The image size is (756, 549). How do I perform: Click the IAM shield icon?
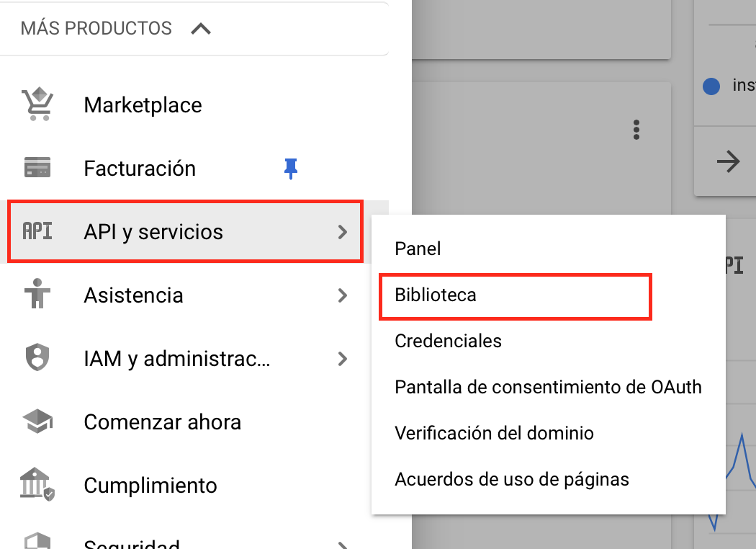(37, 357)
